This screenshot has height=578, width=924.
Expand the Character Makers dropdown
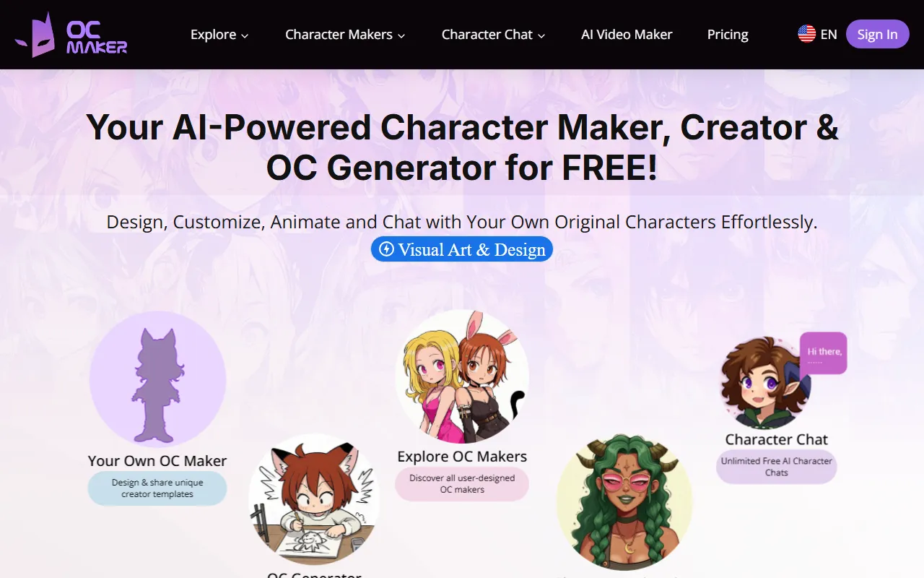[345, 35]
